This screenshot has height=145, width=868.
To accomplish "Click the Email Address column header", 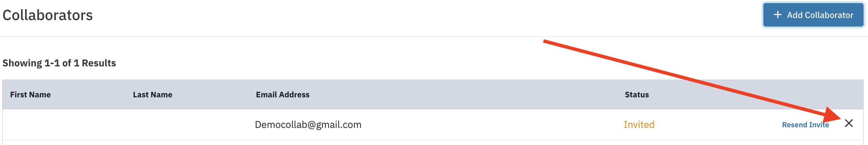I will pyautogui.click(x=282, y=95).
